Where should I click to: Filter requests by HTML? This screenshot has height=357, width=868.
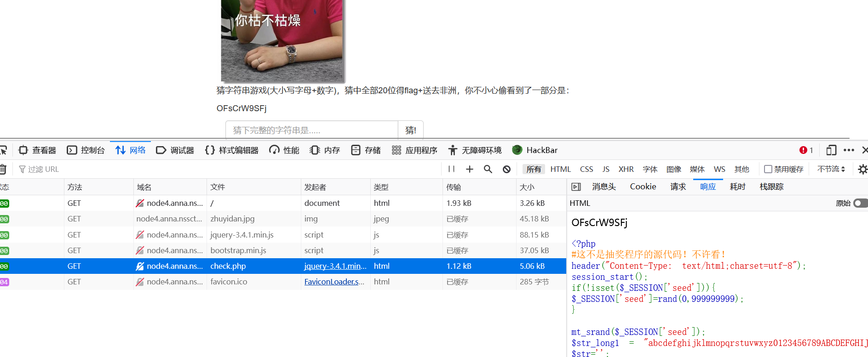[560, 169]
